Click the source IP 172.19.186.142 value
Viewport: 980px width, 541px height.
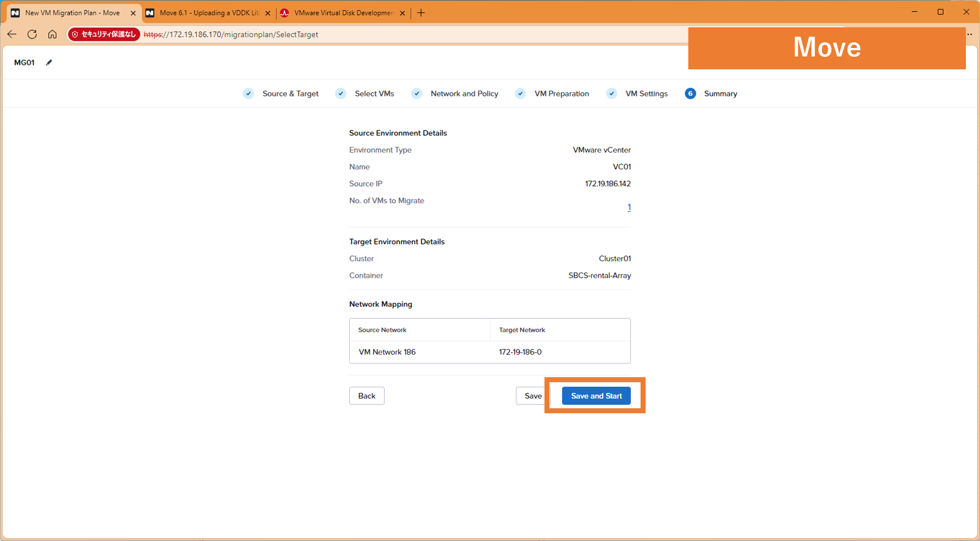point(608,184)
